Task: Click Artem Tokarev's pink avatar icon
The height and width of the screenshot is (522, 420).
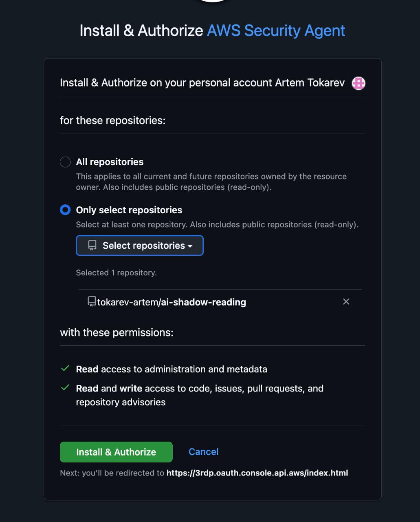Action: (x=358, y=83)
